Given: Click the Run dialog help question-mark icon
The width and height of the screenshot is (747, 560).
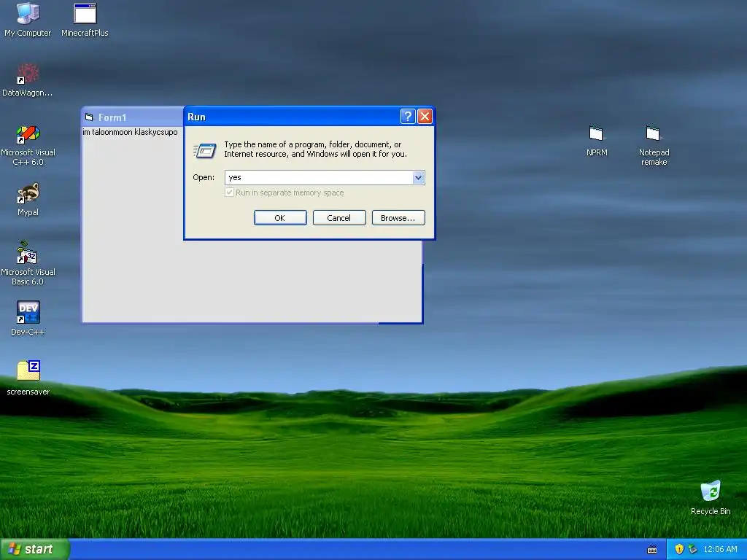Looking at the screenshot, I should 408,116.
